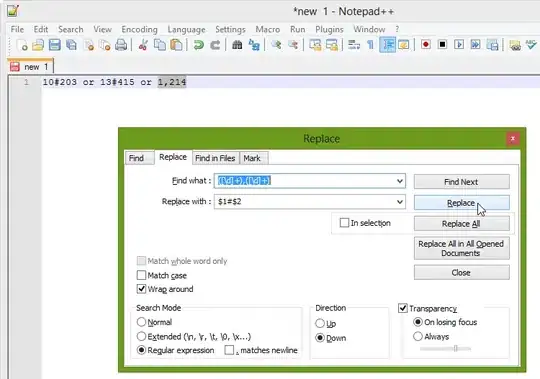Click the Replace button beside Replace with
The width and height of the screenshot is (540, 379).
pyautogui.click(x=461, y=203)
